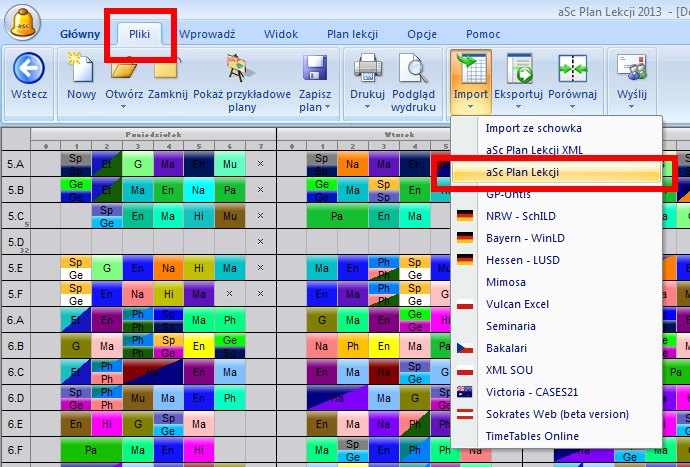Viewport: 690px width, 467px height.
Task: Switch to the Główny ribbon tab
Action: 80,34
